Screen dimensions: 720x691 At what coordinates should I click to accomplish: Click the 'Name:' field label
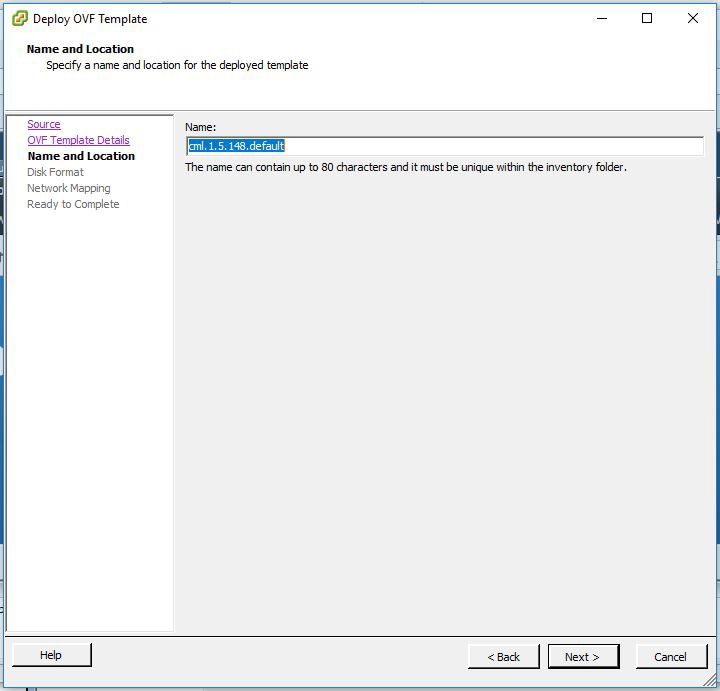[x=201, y=127]
